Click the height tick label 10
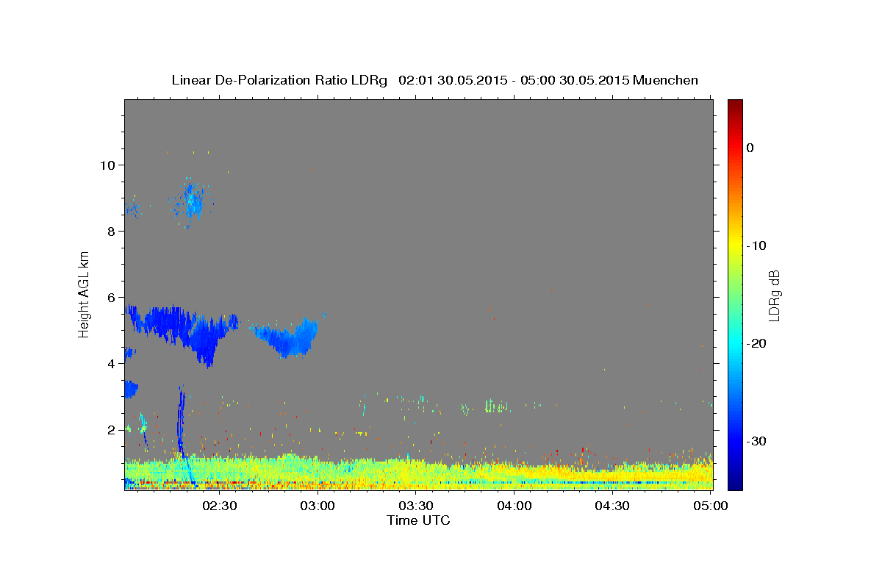Image resolution: width=882 pixels, height=588 pixels. tap(107, 165)
